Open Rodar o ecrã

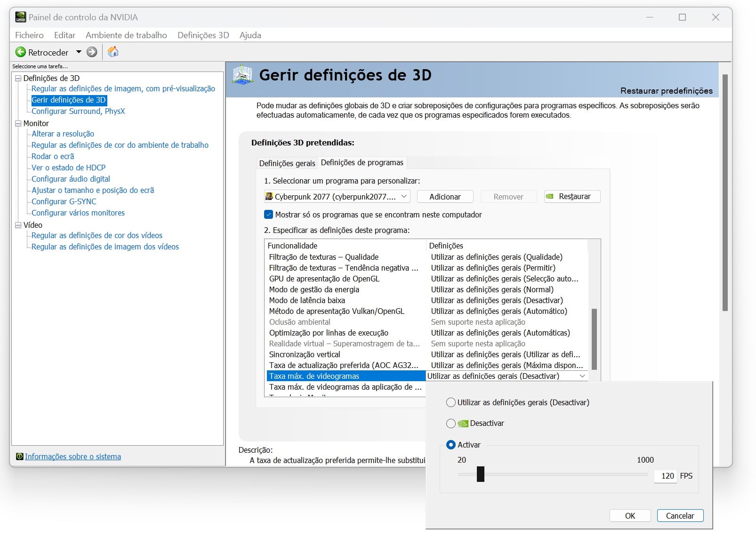(x=53, y=156)
